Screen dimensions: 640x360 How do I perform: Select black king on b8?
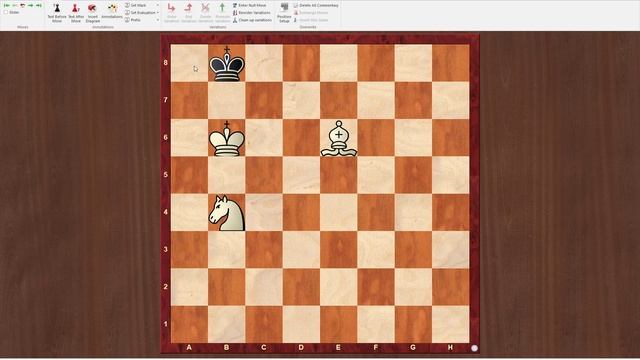point(227,63)
